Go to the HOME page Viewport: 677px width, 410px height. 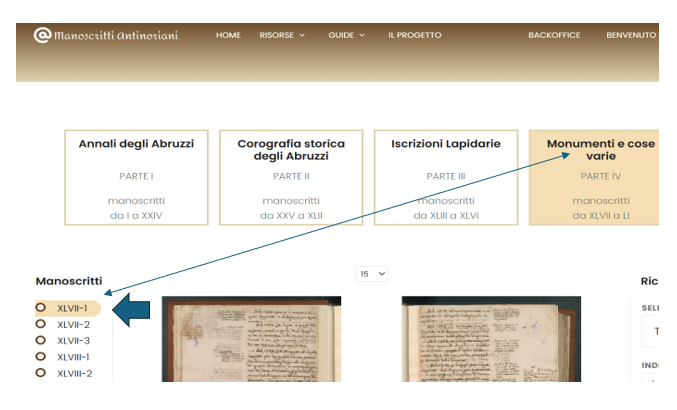click(228, 35)
